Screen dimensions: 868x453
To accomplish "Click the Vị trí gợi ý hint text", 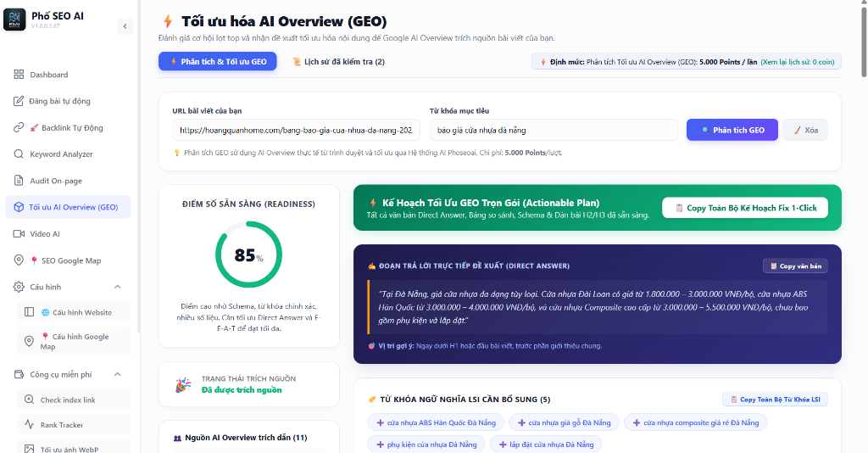I will [485, 345].
